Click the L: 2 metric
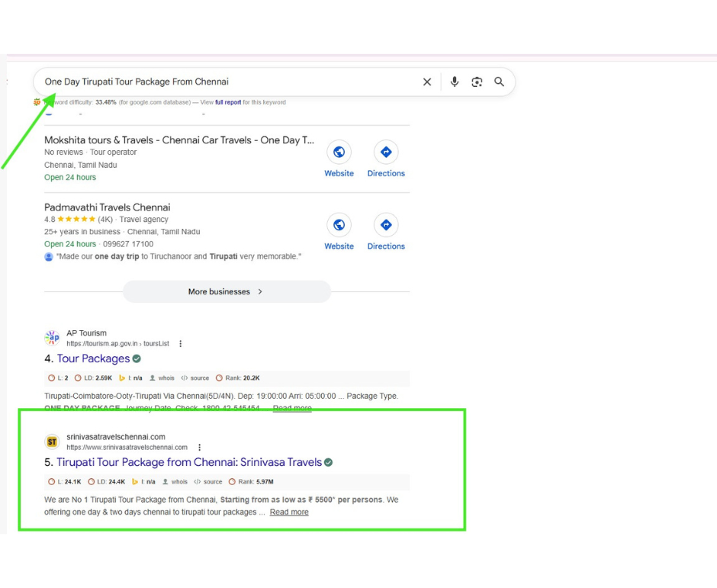 point(58,378)
